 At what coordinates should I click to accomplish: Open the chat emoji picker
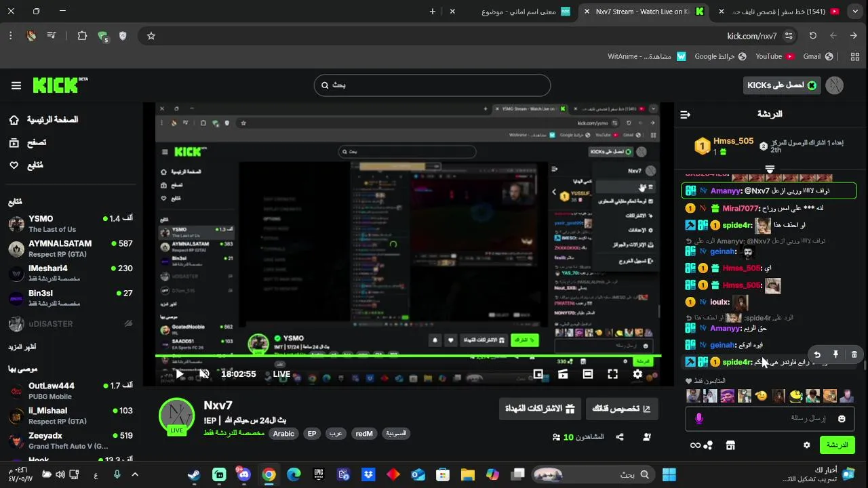[842, 419]
